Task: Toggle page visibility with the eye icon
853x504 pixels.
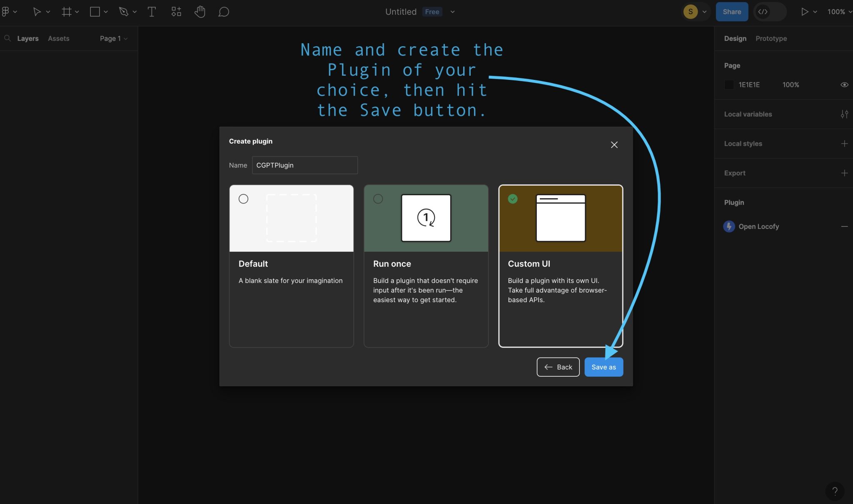Action: point(844,84)
